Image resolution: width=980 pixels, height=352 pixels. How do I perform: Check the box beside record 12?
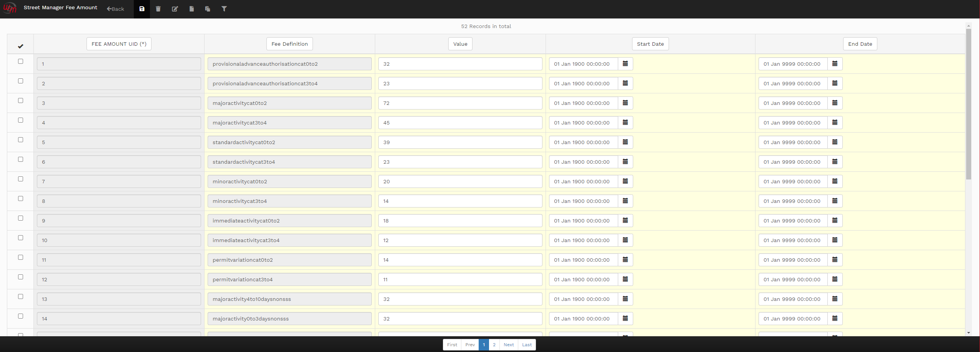tap(21, 277)
